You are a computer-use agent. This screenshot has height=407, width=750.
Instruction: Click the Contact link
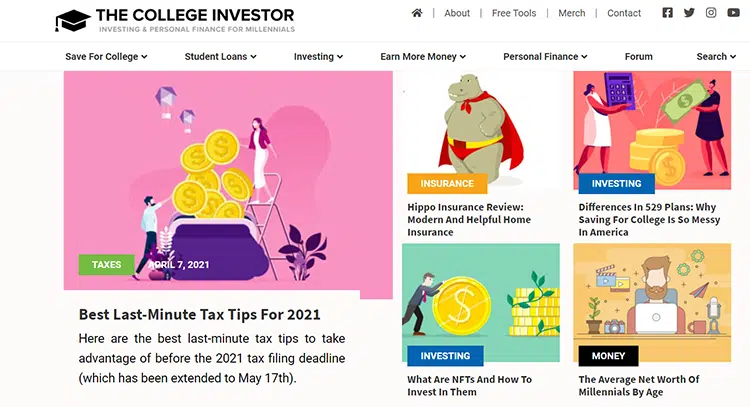(x=624, y=13)
